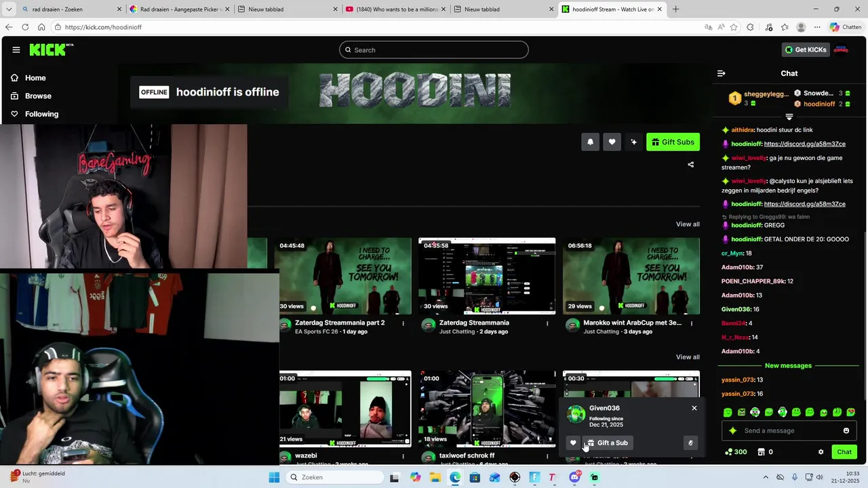Click the browser home icon
The width and height of the screenshot is (868, 488).
41,27
